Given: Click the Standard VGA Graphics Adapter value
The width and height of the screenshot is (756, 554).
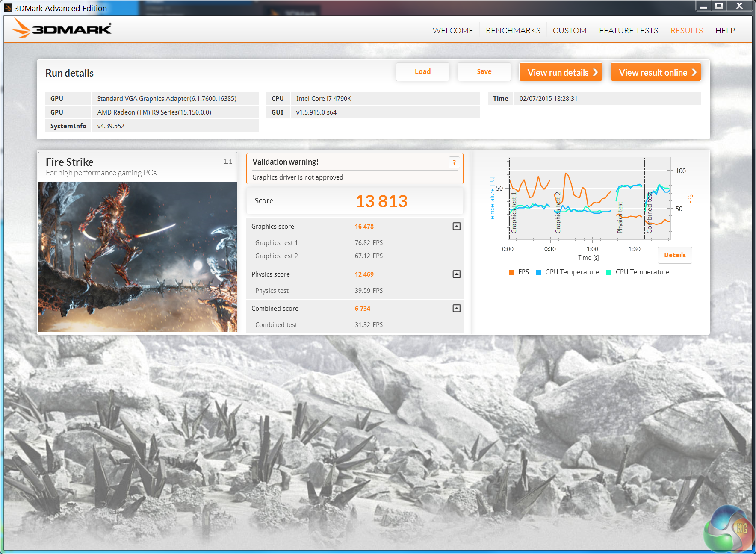Looking at the screenshot, I should coord(167,99).
